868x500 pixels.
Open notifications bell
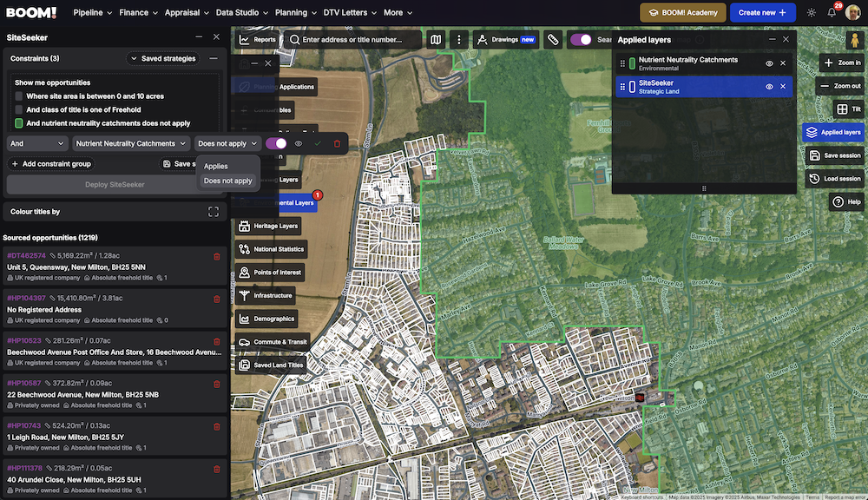[832, 12]
